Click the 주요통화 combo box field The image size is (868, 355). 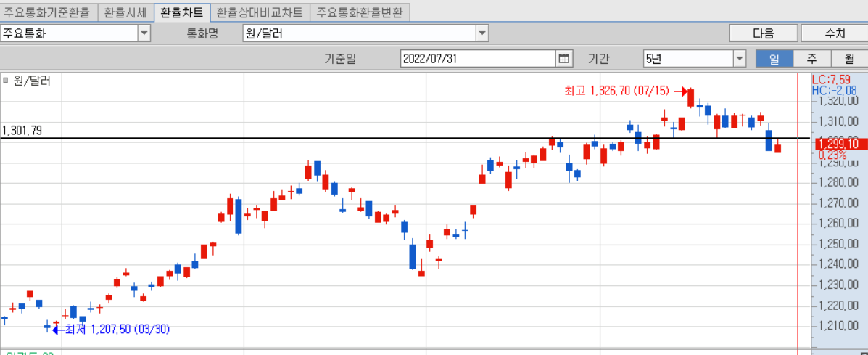[x=69, y=33]
